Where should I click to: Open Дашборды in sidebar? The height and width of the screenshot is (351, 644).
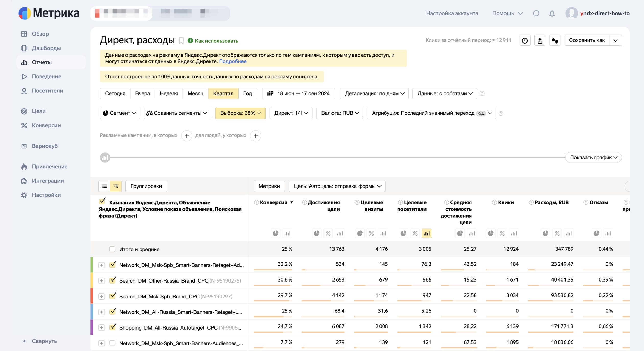(46, 48)
